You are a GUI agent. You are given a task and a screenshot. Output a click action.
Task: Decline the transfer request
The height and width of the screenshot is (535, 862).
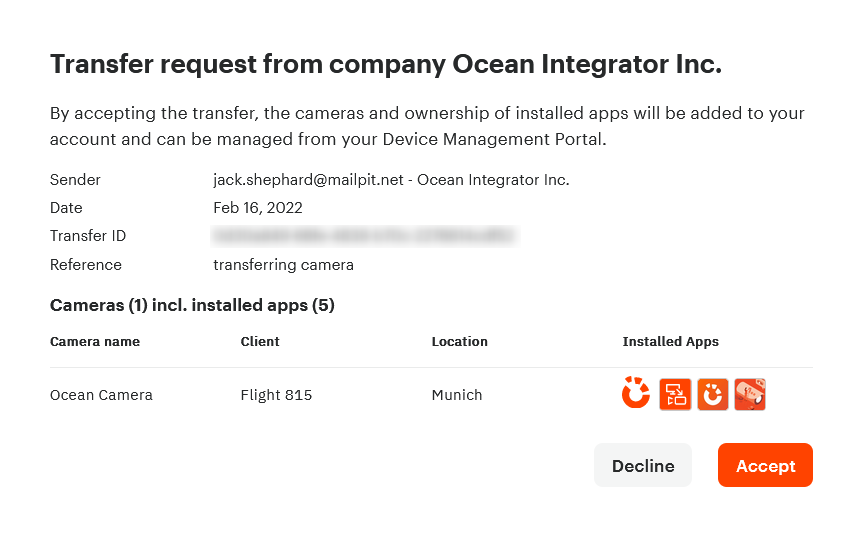tap(643, 465)
